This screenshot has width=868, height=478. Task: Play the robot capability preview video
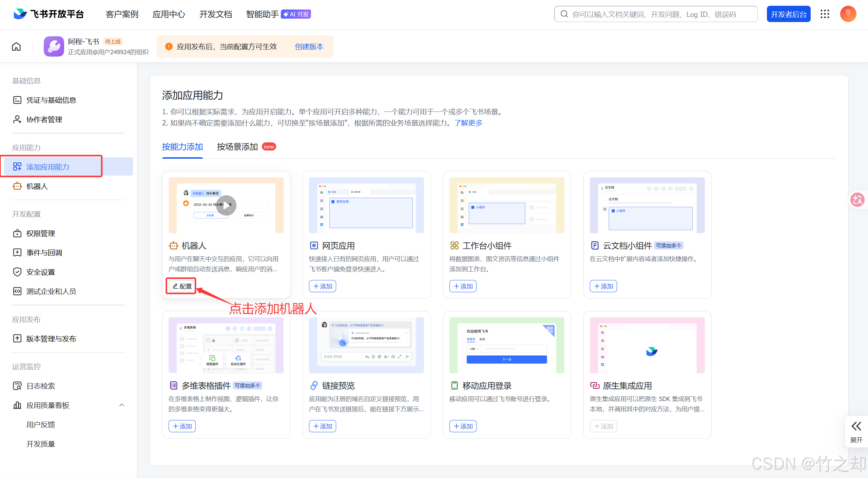click(x=226, y=205)
